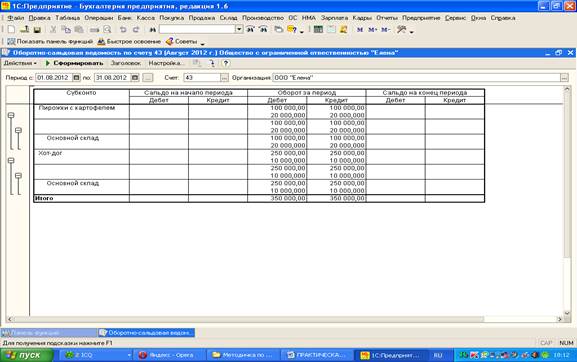
Task: Collapse the Хот-дог group
Action: [x=11, y=161]
